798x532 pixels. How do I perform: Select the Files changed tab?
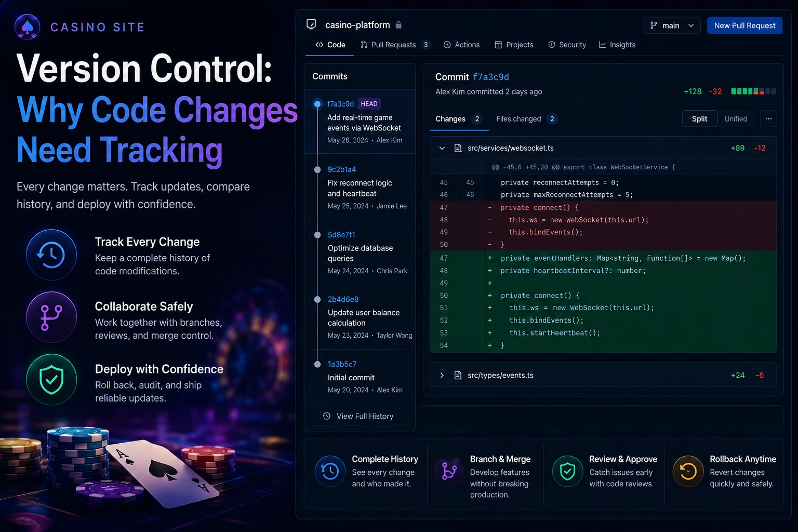click(527, 119)
